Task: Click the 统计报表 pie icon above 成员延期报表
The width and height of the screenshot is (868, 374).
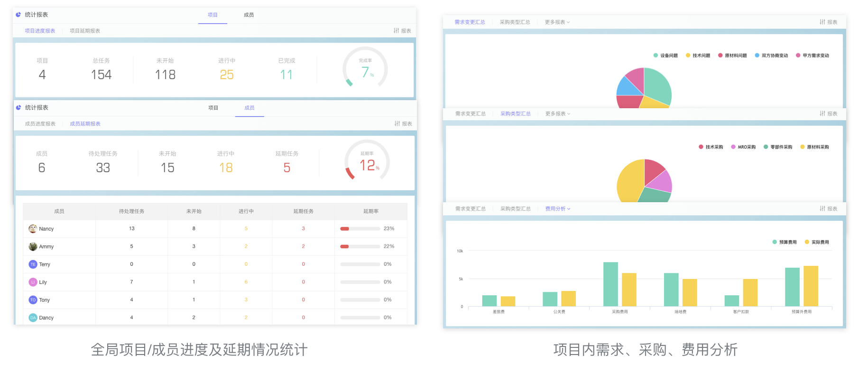Action: point(18,108)
